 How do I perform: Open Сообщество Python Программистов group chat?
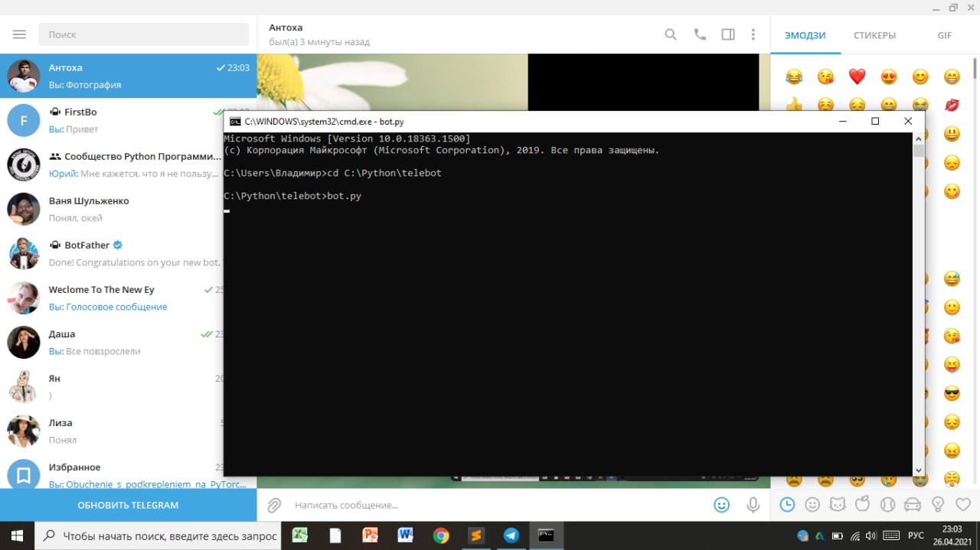(x=128, y=164)
